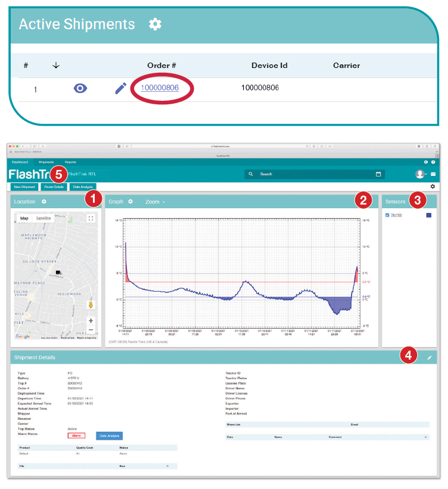Click the truck marker on the map
Screen dimensions: 448x489
coord(58,273)
